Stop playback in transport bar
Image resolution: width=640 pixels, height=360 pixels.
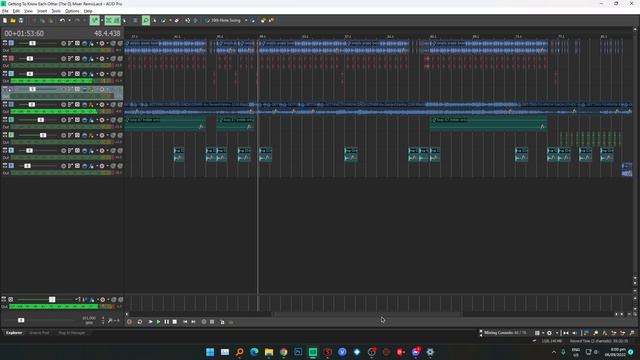point(175,322)
